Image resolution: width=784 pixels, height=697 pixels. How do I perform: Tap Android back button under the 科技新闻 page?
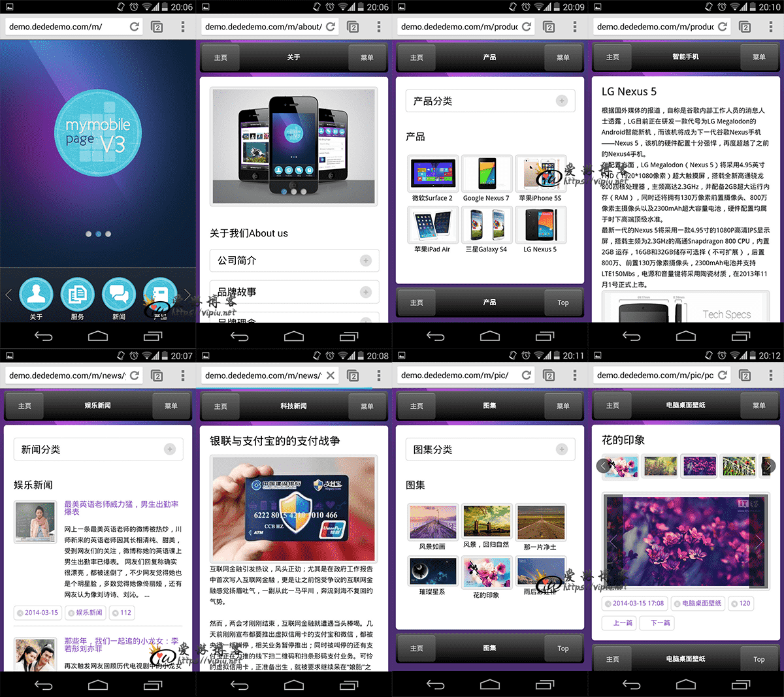click(x=239, y=685)
